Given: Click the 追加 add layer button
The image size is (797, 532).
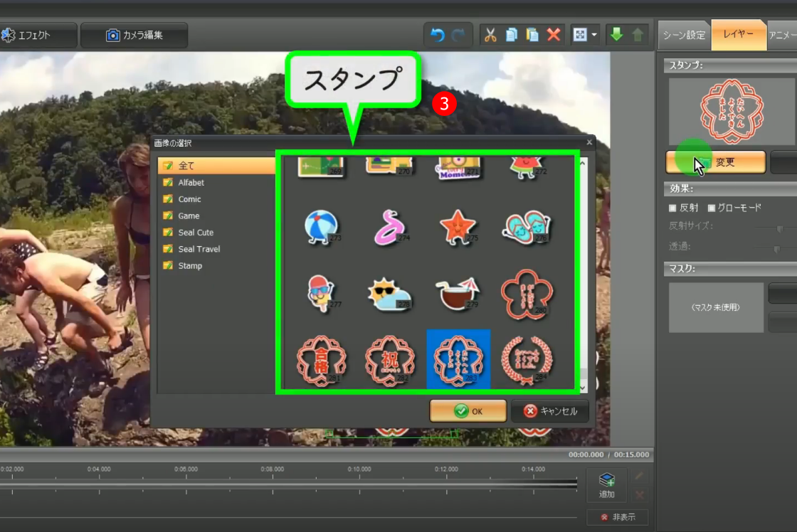Looking at the screenshot, I should [606, 486].
